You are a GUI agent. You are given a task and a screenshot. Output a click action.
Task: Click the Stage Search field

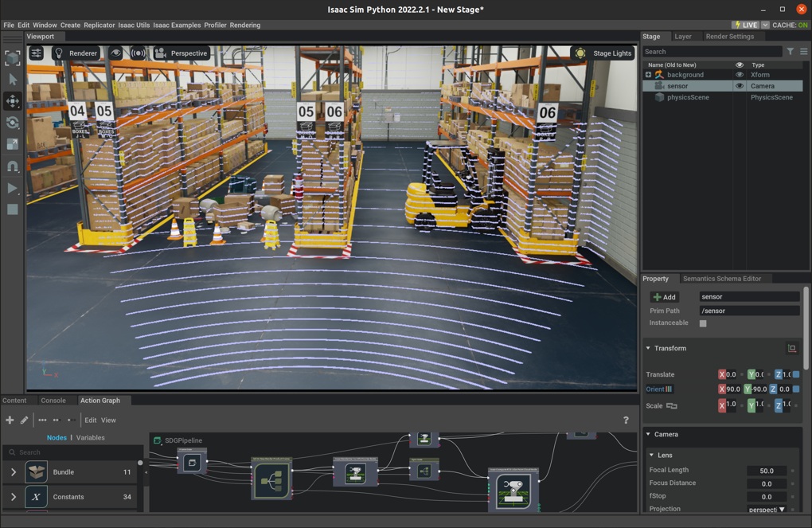click(712, 51)
